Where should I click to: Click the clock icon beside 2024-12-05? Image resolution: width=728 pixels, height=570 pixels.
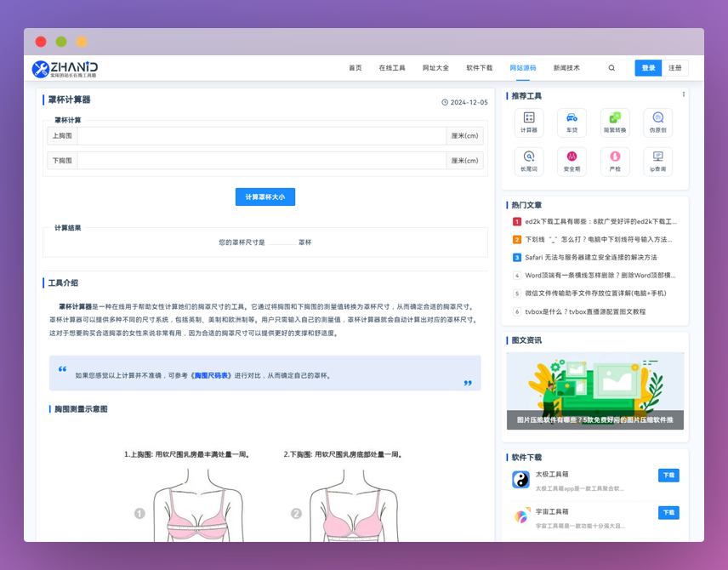click(x=444, y=102)
